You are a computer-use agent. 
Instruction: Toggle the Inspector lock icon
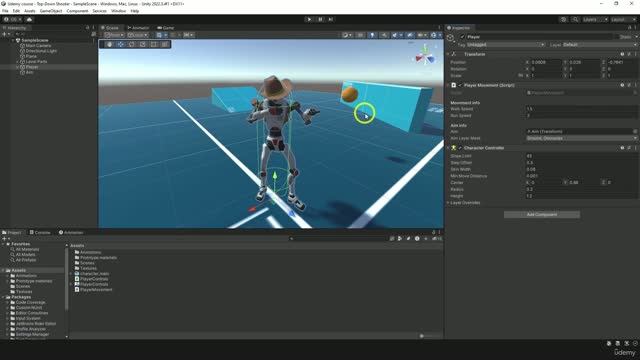630,28
